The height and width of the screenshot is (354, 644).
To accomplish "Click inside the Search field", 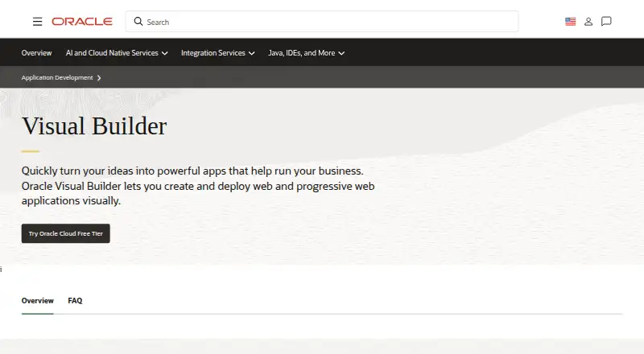I will click(x=322, y=22).
